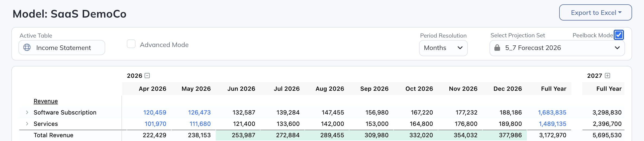Click the Aug 2026 column header

(x=330, y=89)
